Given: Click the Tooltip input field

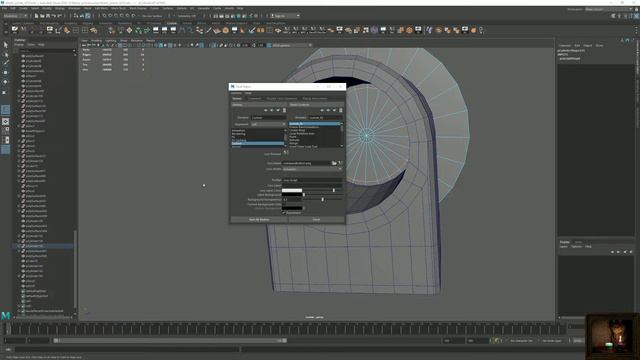Looking at the screenshot, I should point(312,180).
